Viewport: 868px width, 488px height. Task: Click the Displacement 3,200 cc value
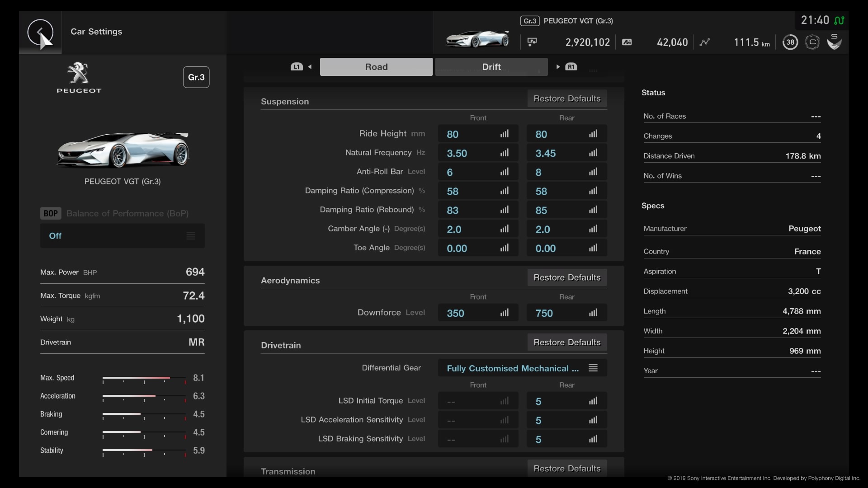[804, 291]
